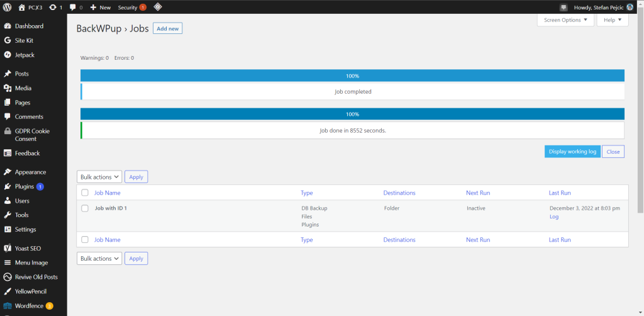Click the bottom Apply button

click(x=136, y=258)
